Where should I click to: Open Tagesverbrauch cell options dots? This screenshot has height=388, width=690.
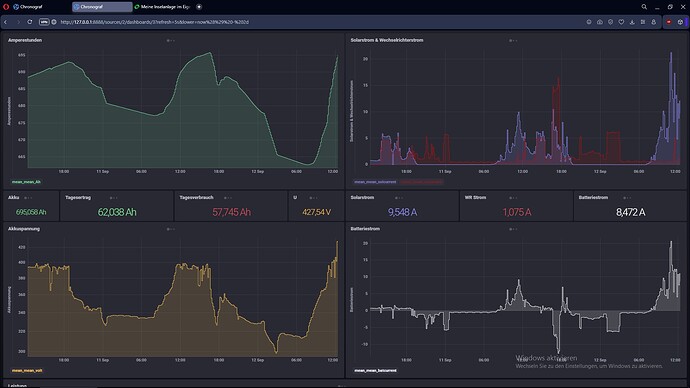coord(228,198)
